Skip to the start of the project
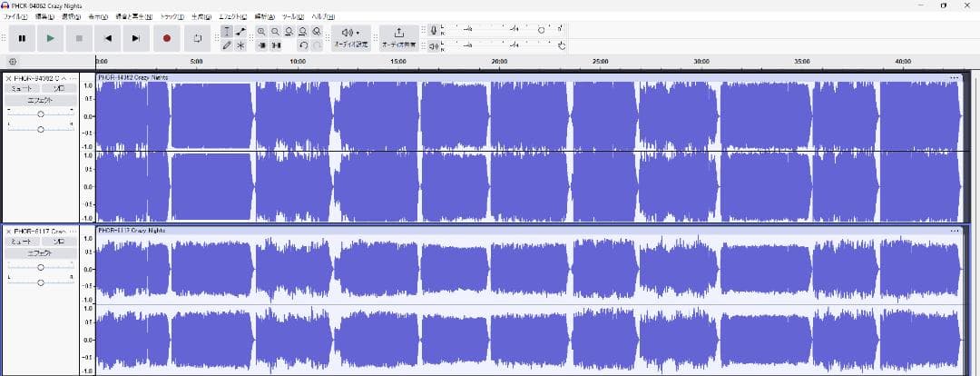The image size is (980, 376). coord(108,38)
